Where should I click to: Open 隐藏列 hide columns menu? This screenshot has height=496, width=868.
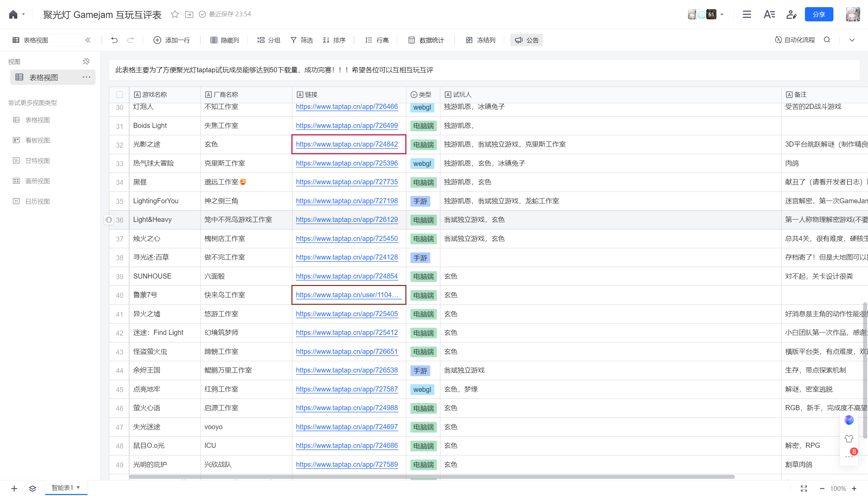click(225, 40)
